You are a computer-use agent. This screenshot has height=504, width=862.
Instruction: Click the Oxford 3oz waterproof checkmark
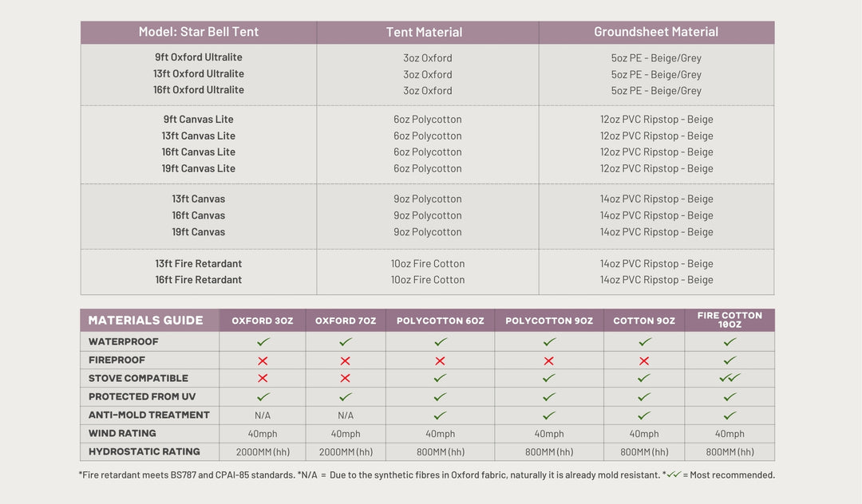pyautogui.click(x=263, y=341)
